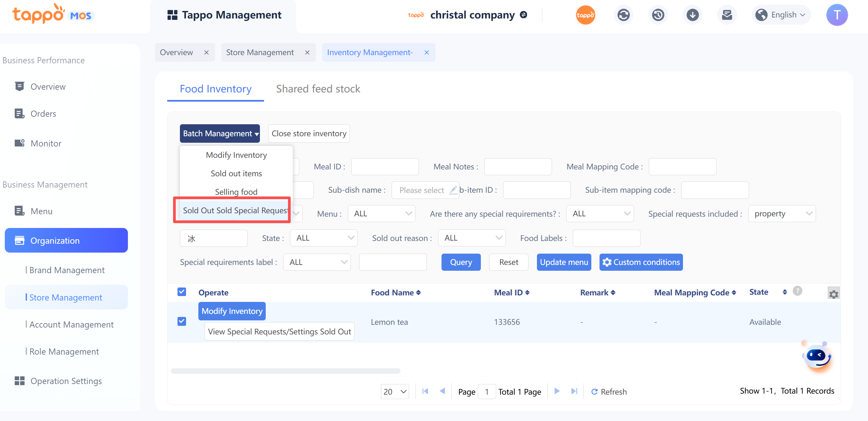Click the Query button
The width and height of the screenshot is (868, 421).
[461, 262]
